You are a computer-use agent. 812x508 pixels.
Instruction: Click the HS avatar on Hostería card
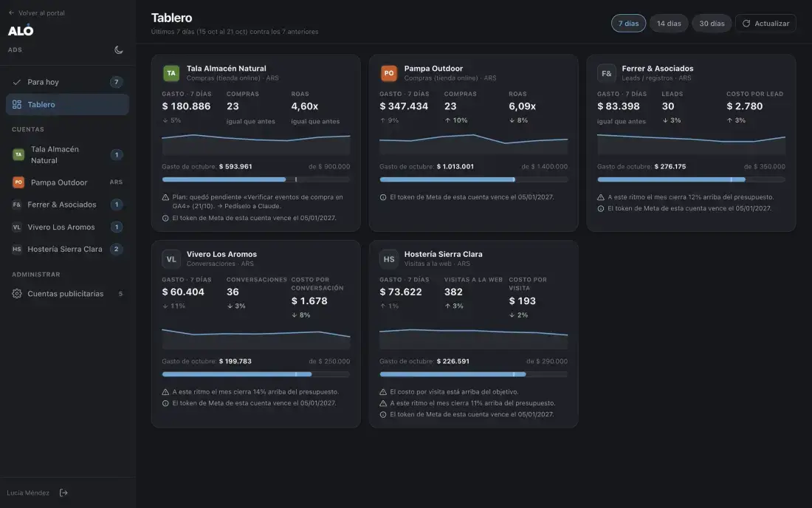coord(389,259)
